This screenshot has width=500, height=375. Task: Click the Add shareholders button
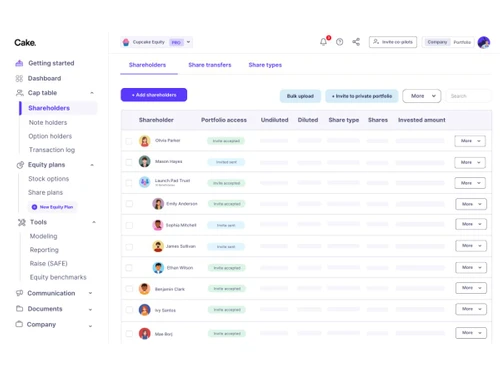tap(154, 95)
